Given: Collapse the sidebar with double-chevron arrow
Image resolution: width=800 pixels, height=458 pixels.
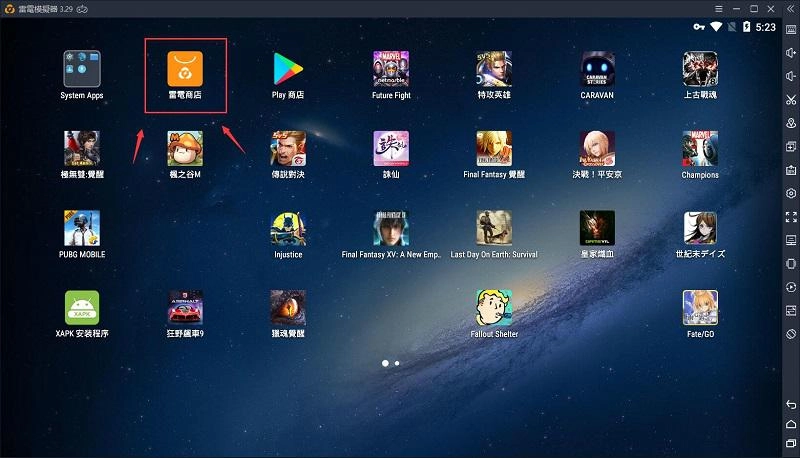Looking at the screenshot, I should (x=791, y=9).
